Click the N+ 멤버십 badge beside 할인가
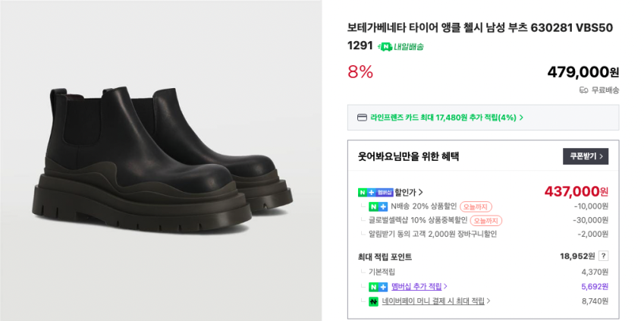The height and width of the screenshot is (321, 644). coord(375,192)
